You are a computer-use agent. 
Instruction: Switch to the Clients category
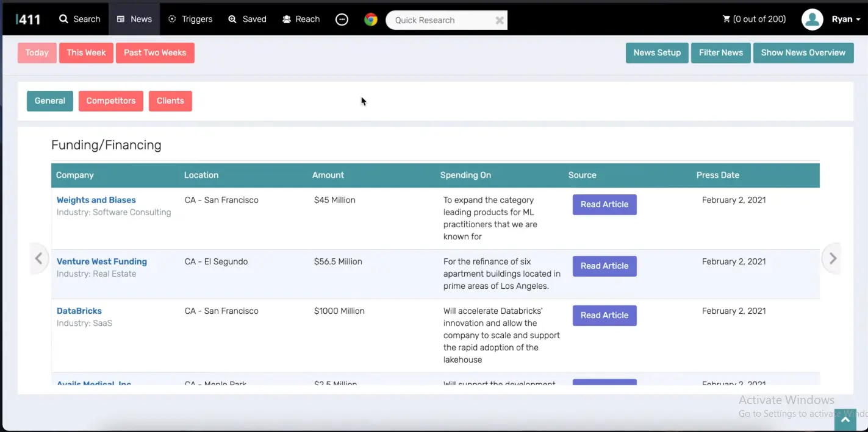coord(170,101)
